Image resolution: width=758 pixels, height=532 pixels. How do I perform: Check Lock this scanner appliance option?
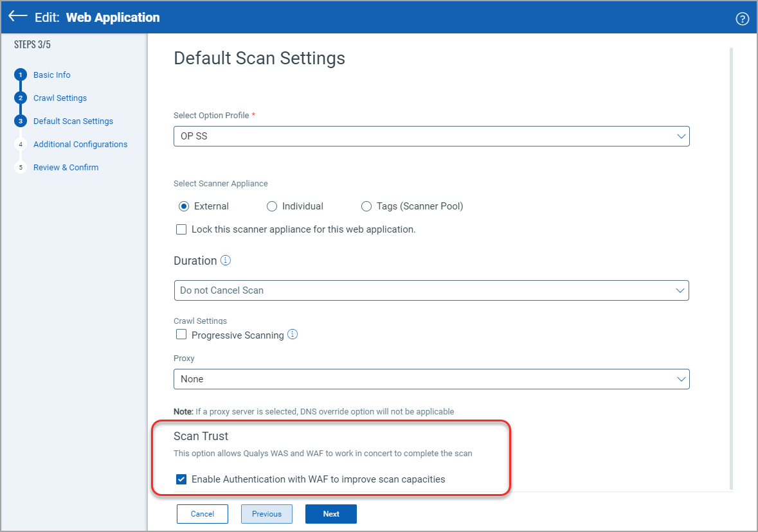(181, 229)
